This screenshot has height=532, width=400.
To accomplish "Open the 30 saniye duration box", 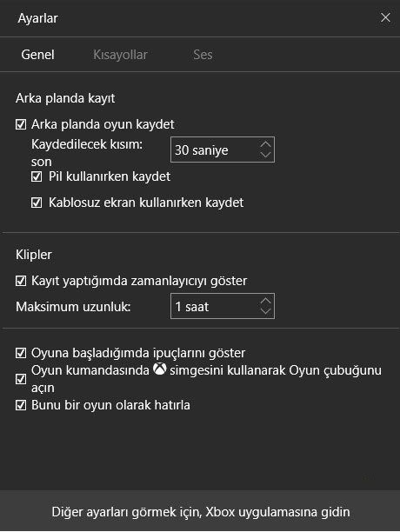I will pyautogui.click(x=223, y=150).
